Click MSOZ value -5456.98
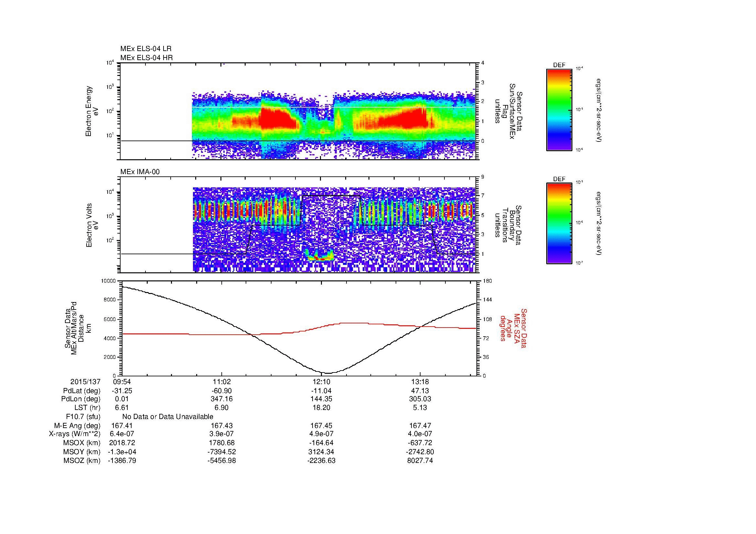Screen dimensions: 756x534 click(222, 461)
